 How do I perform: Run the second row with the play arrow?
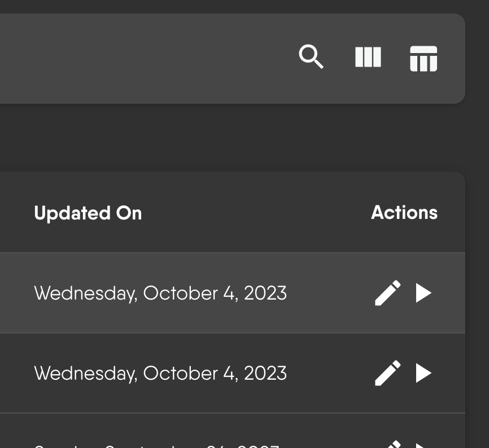click(424, 373)
